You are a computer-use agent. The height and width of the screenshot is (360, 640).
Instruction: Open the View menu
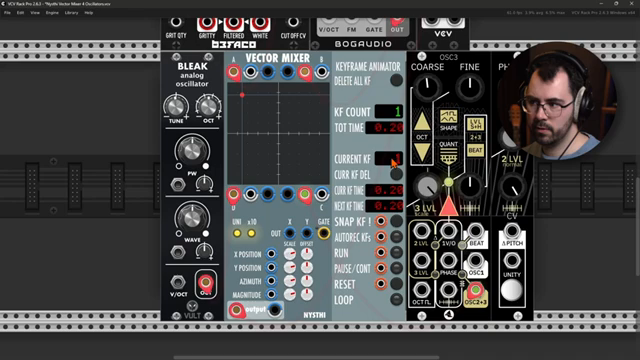coord(35,13)
